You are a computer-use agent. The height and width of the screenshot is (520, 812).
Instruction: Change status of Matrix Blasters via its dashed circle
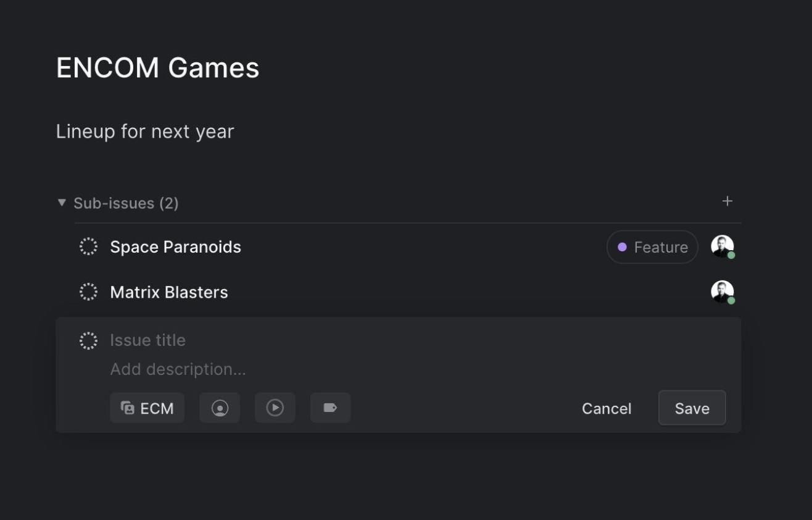(x=88, y=292)
